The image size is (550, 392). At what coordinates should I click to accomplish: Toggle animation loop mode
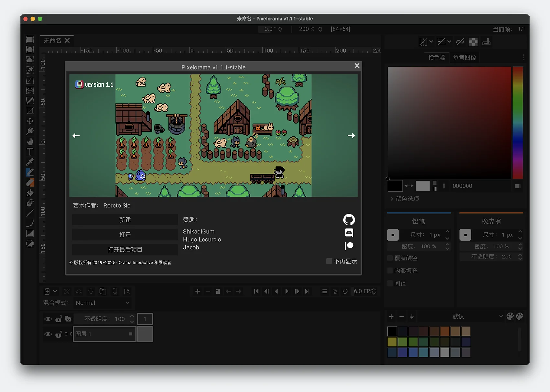click(345, 291)
